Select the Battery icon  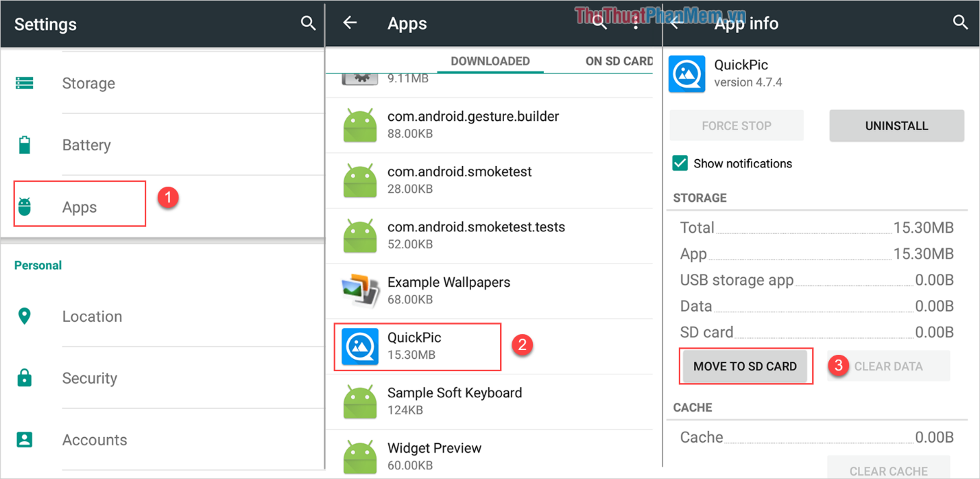coord(25,144)
